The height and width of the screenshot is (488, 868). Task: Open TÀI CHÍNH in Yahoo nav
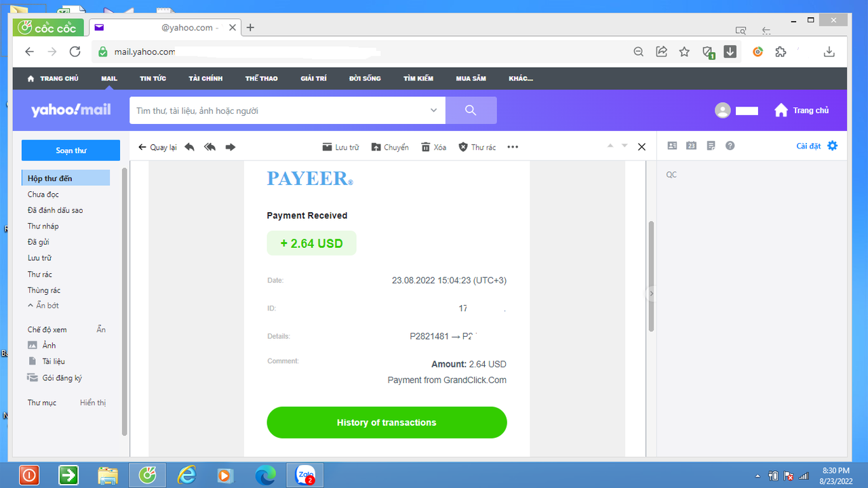(x=205, y=79)
